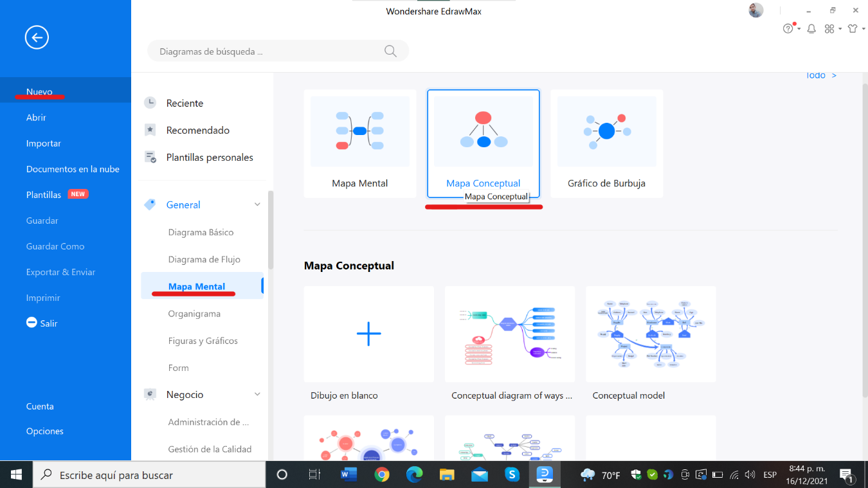Image resolution: width=868 pixels, height=488 pixels.
Task: Launch Chrome from the taskbar
Action: click(x=382, y=474)
